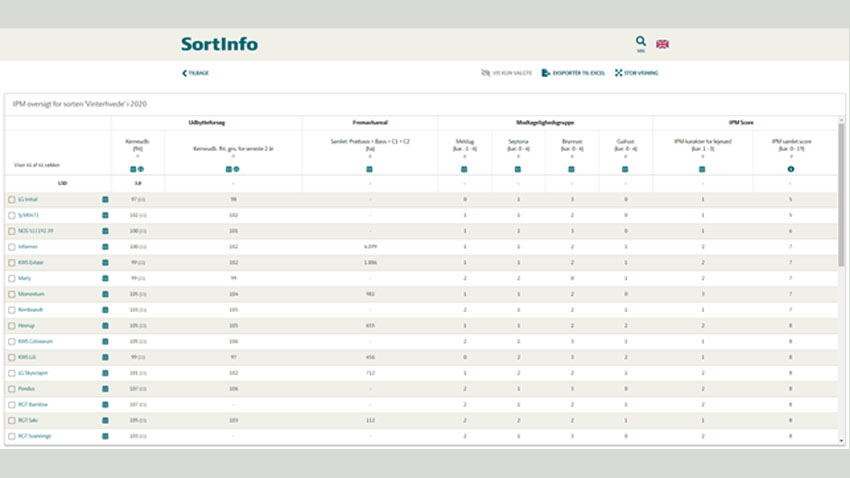Tick the checkbox for KWS Extase
The width and height of the screenshot is (850, 478).
click(12, 262)
